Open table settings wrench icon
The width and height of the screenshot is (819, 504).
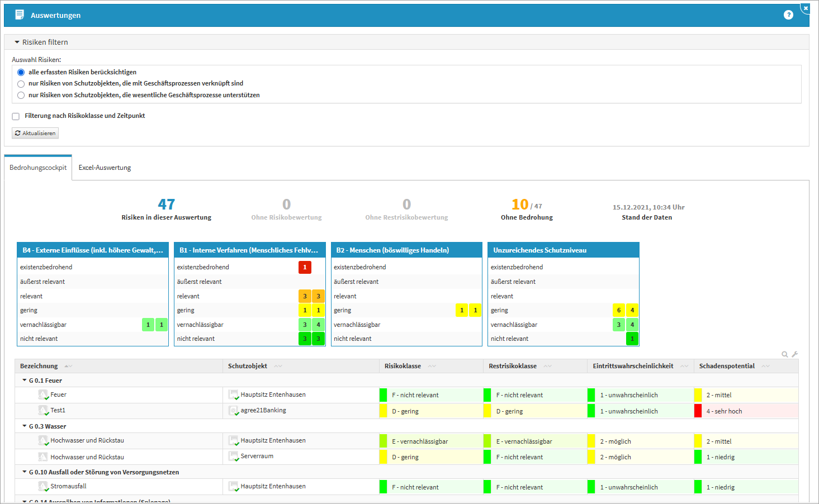pyautogui.click(x=794, y=354)
